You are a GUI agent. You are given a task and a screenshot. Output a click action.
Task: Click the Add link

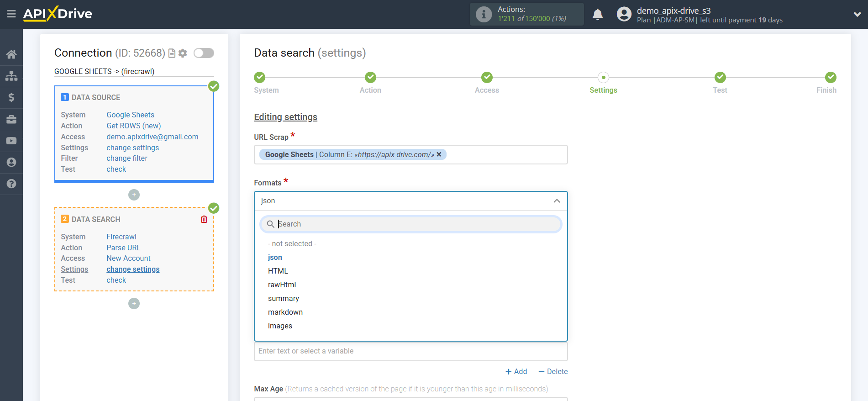[x=516, y=372]
